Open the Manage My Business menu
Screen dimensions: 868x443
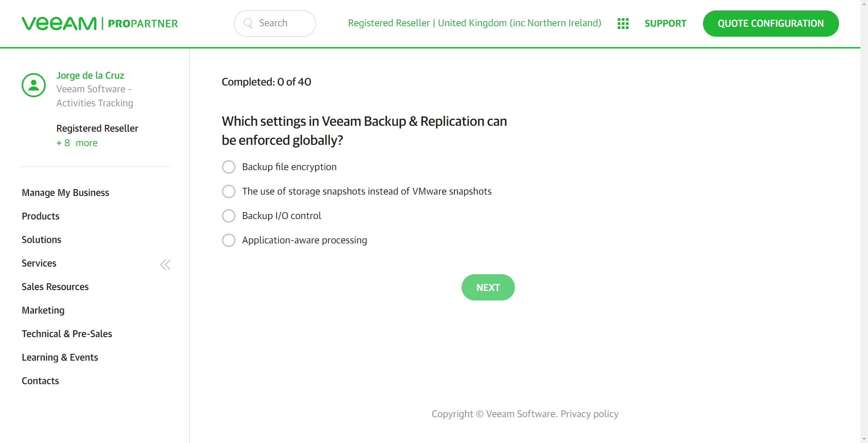(x=66, y=193)
